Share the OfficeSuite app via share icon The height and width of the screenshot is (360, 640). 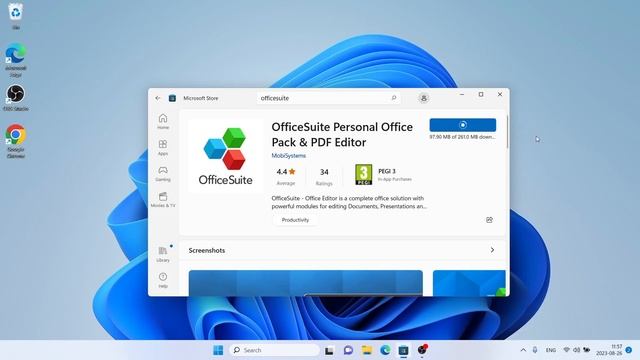[x=489, y=220]
